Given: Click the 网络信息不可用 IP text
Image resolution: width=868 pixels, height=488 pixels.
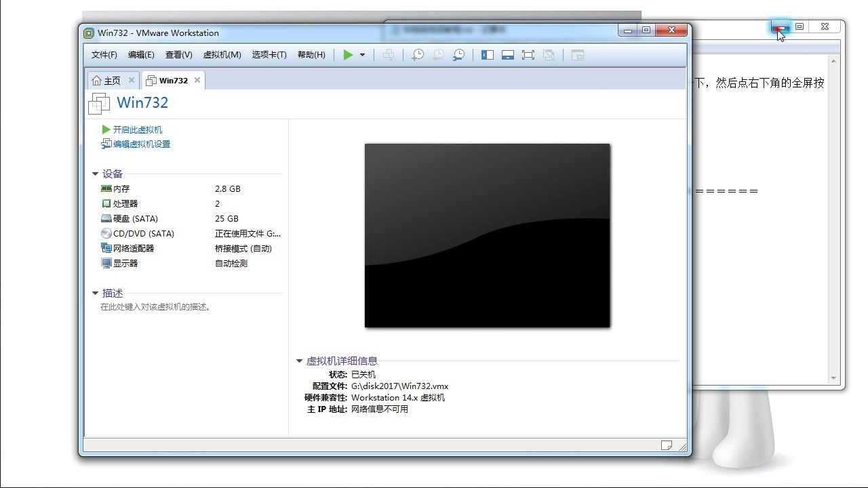Looking at the screenshot, I should (x=380, y=409).
